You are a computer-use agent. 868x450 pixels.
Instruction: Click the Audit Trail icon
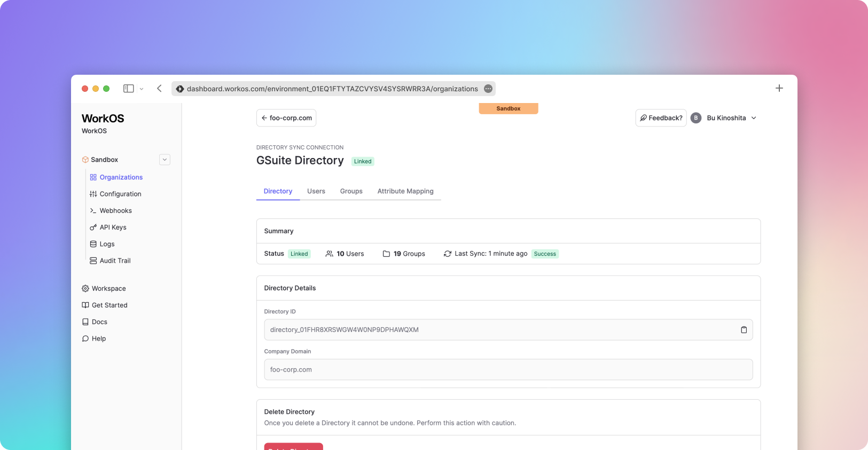coord(93,260)
